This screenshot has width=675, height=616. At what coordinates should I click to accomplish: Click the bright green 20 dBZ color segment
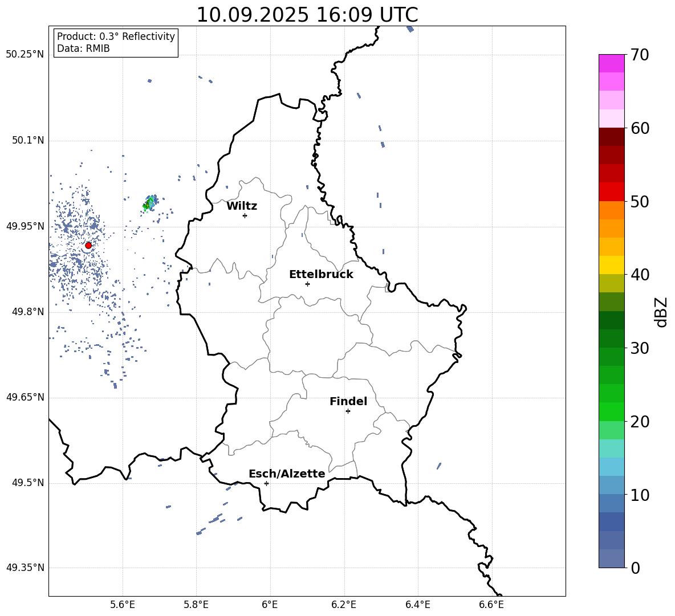pos(611,411)
